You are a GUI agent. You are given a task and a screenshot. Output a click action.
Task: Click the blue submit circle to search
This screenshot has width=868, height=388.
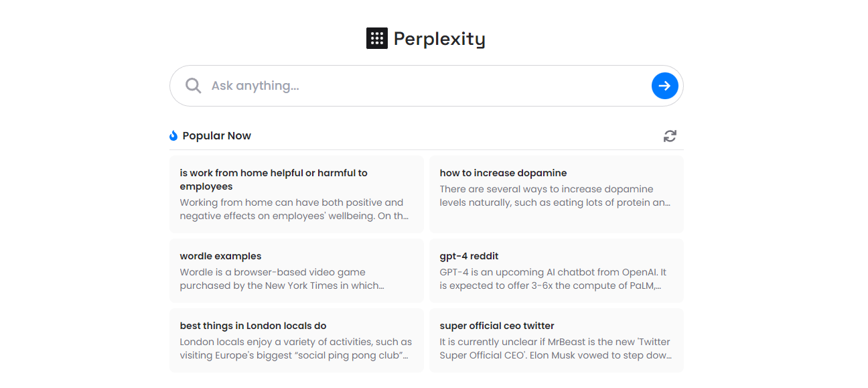pyautogui.click(x=664, y=86)
